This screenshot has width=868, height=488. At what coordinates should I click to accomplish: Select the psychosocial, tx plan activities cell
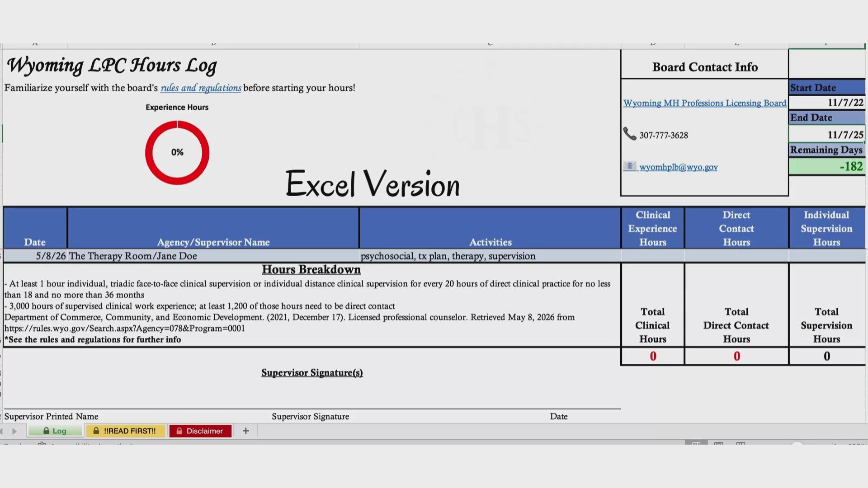pyautogui.click(x=491, y=256)
